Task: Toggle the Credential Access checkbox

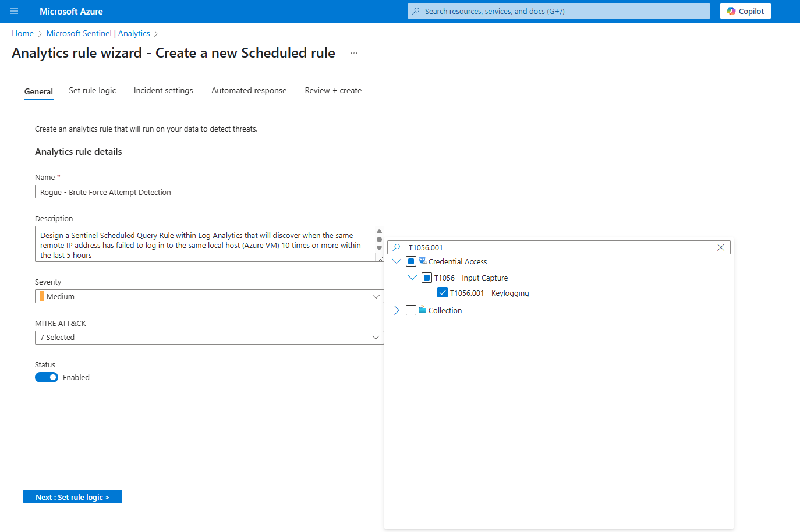Action: coord(411,261)
